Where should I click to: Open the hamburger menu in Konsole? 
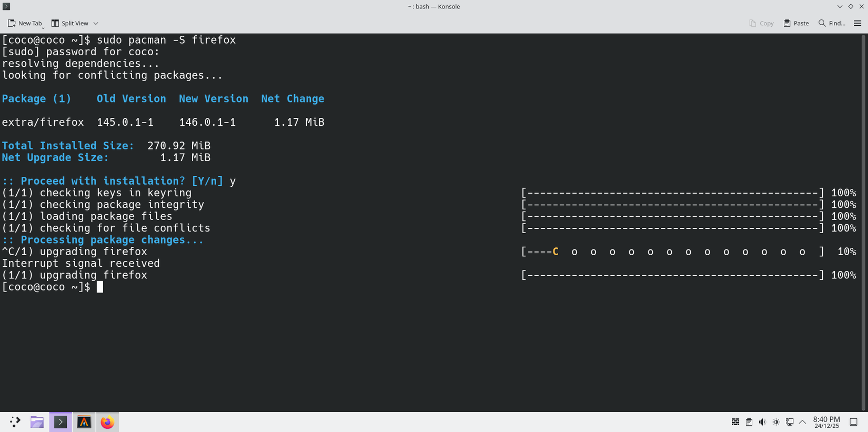(x=857, y=23)
